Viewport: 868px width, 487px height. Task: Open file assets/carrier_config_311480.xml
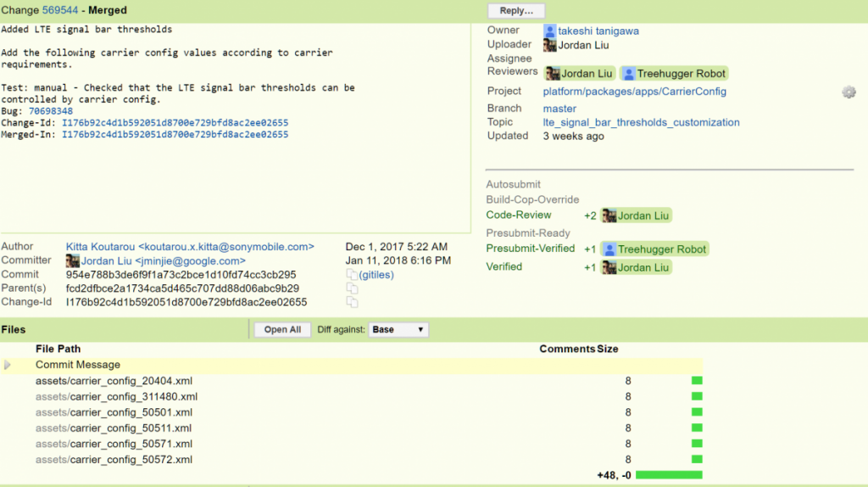[x=116, y=396]
